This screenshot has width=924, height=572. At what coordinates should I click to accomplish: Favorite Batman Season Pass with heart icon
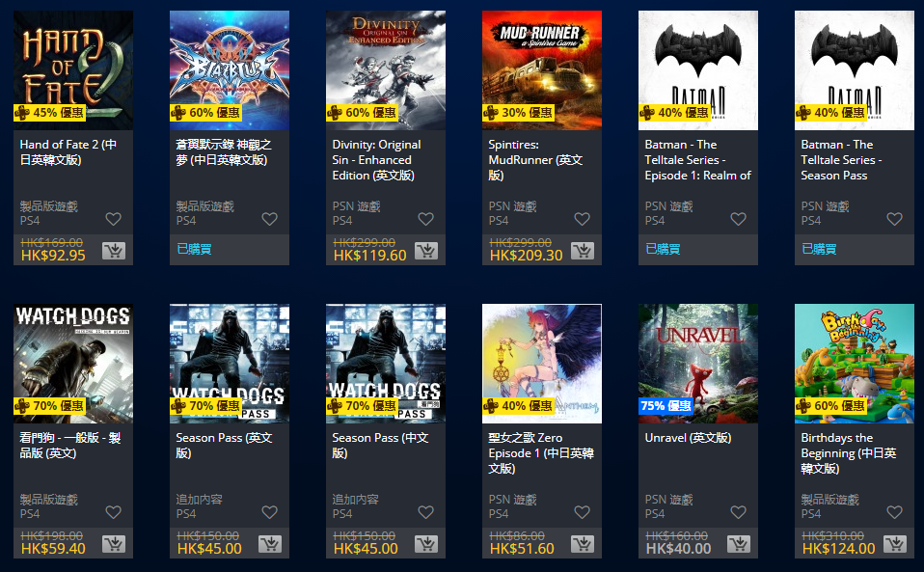pos(894,219)
